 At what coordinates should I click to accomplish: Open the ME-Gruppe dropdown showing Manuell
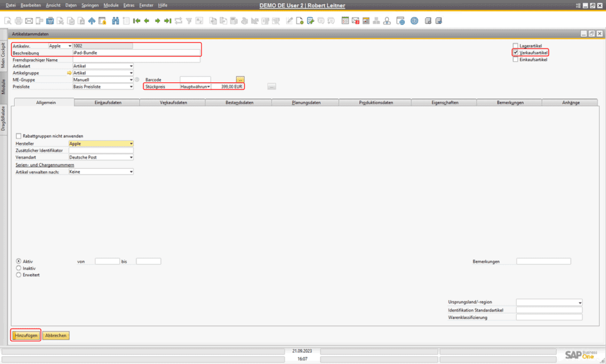click(x=103, y=79)
